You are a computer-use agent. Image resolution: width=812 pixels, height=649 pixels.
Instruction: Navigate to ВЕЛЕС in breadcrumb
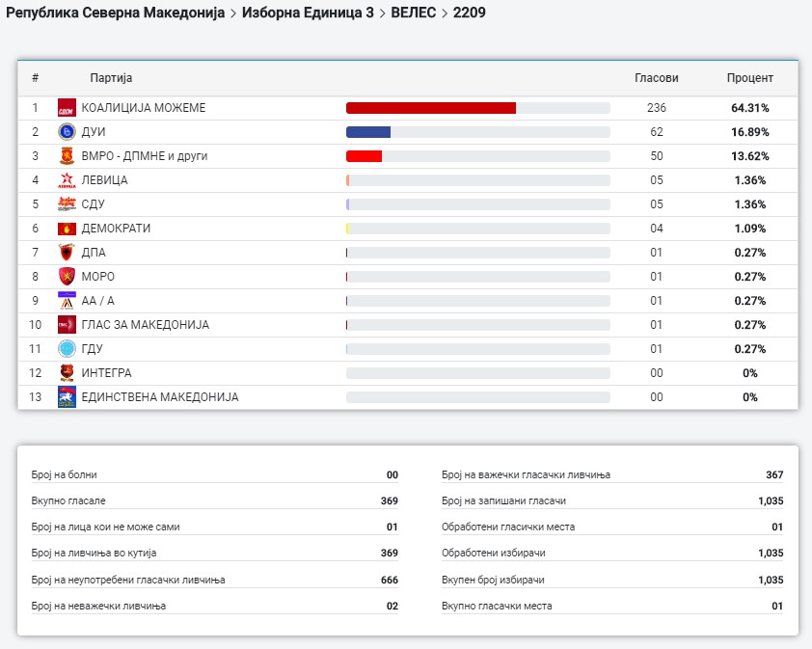pyautogui.click(x=413, y=14)
